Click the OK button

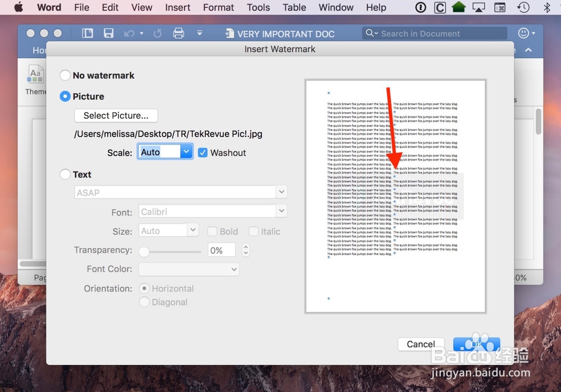tap(476, 344)
